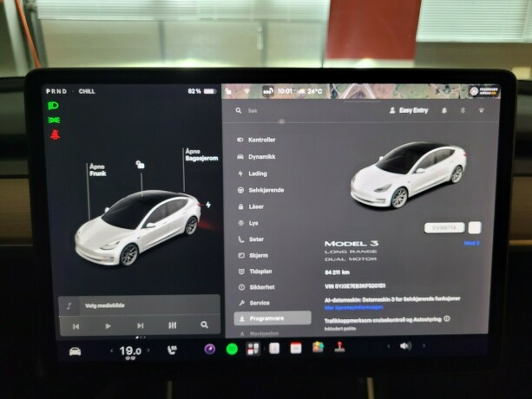Tap the 19.0 temperature setting

tap(130, 350)
